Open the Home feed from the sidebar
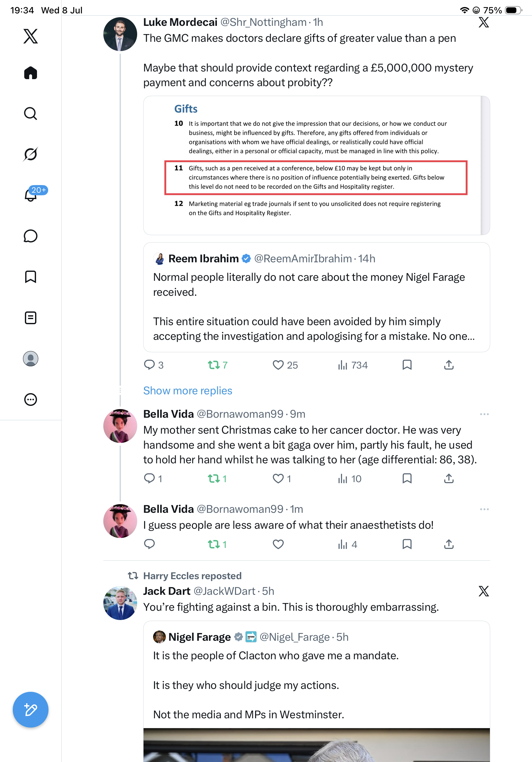 tap(31, 73)
